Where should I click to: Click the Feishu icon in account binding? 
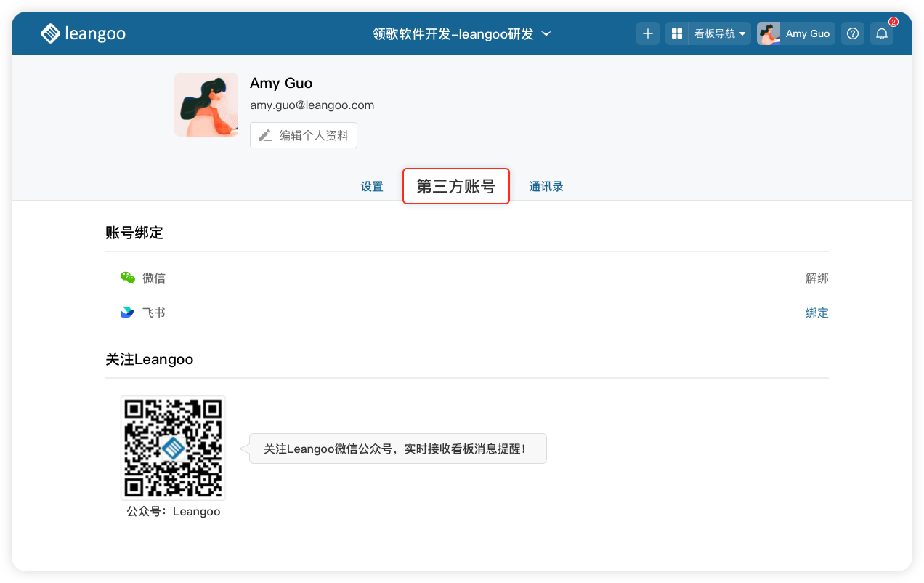pyautogui.click(x=128, y=313)
